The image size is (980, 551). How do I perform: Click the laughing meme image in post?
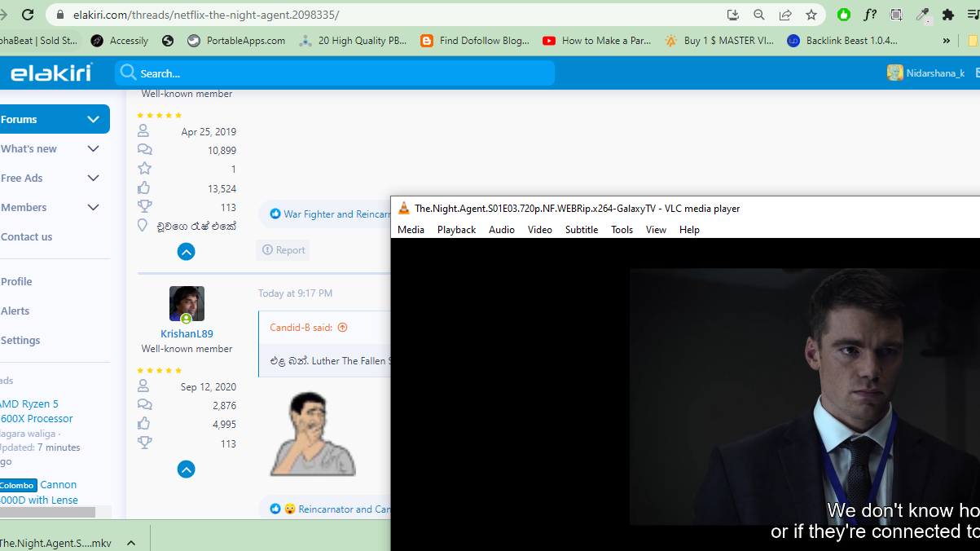coord(312,434)
